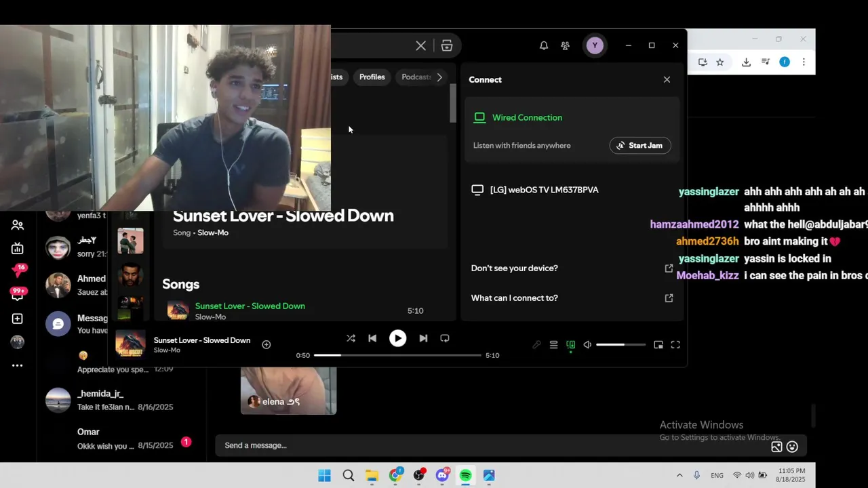Open "Don't see your device?" link
This screenshot has height=488, width=868.
point(572,268)
